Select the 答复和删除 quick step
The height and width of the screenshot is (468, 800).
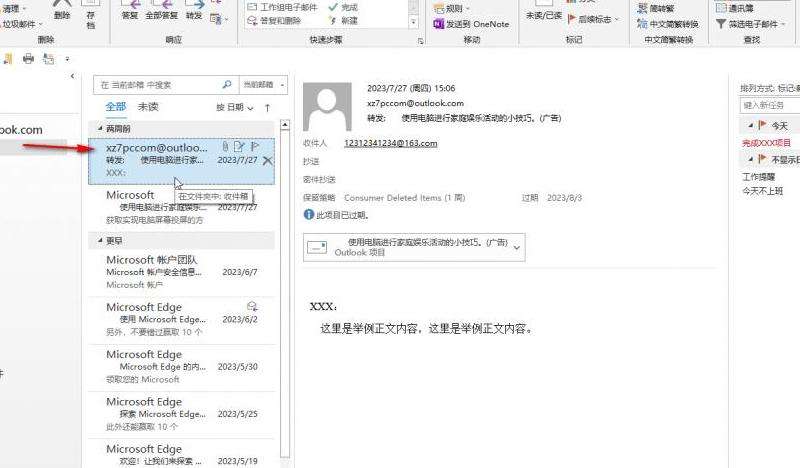(x=274, y=20)
